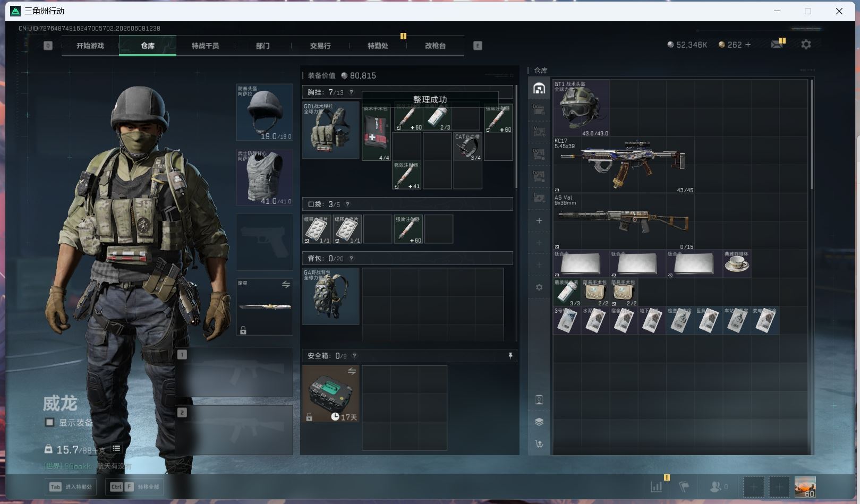This screenshot has width=860, height=504.
Task: Show help for 胸挂 capacity
Action: click(351, 92)
